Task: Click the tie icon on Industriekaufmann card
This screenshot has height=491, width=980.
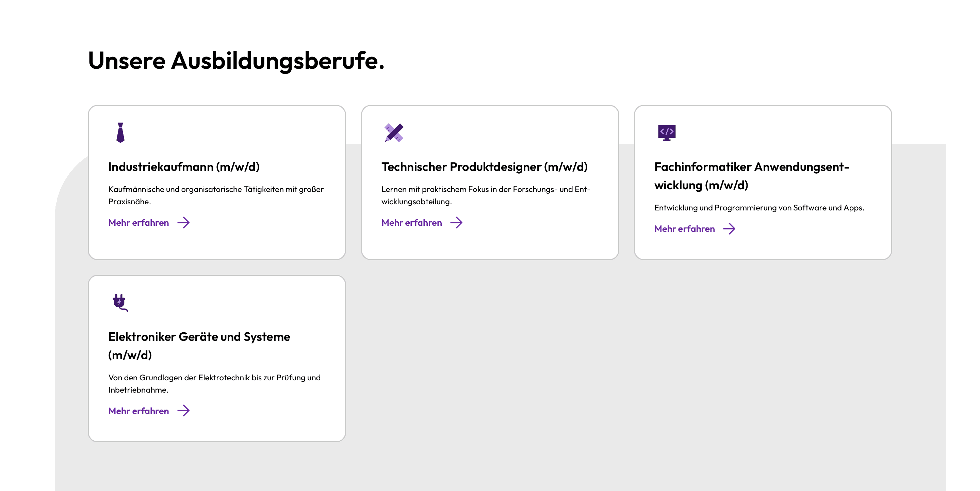Action: point(120,132)
